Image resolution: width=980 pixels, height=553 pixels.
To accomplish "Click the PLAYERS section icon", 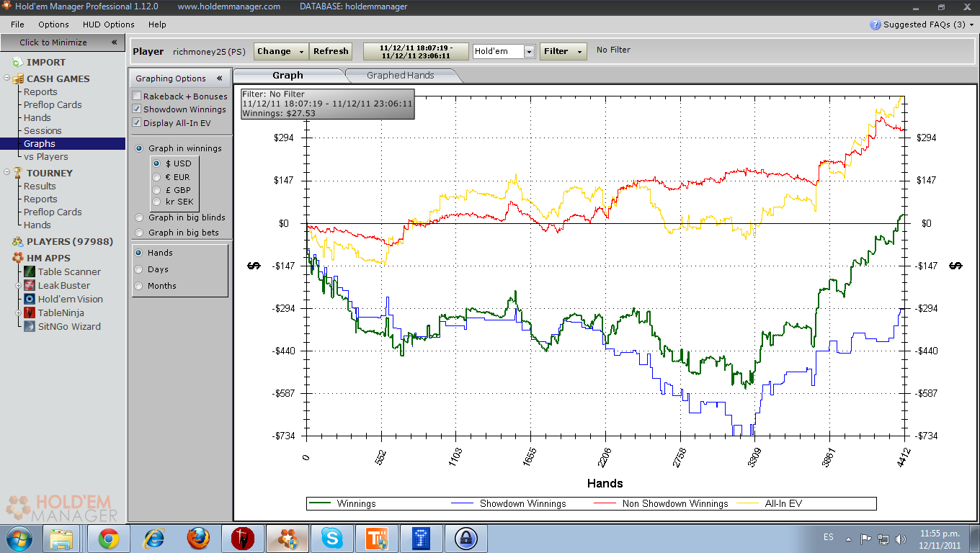I will point(17,241).
